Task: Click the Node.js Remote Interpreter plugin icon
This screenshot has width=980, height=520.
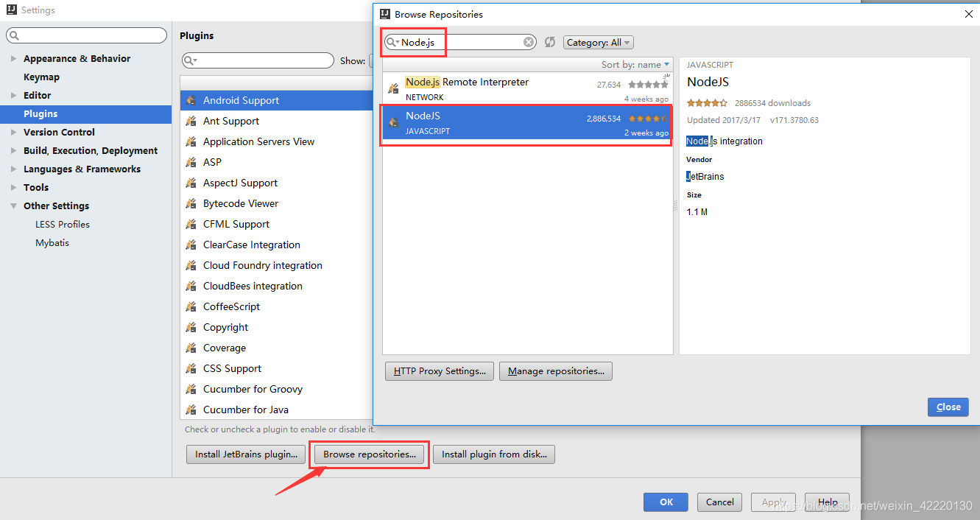Action: pos(394,88)
